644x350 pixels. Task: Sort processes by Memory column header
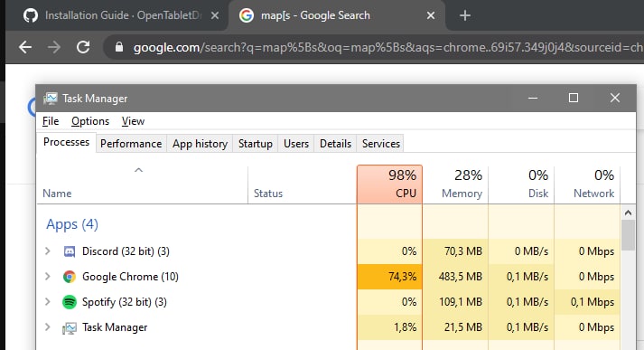pos(455,184)
